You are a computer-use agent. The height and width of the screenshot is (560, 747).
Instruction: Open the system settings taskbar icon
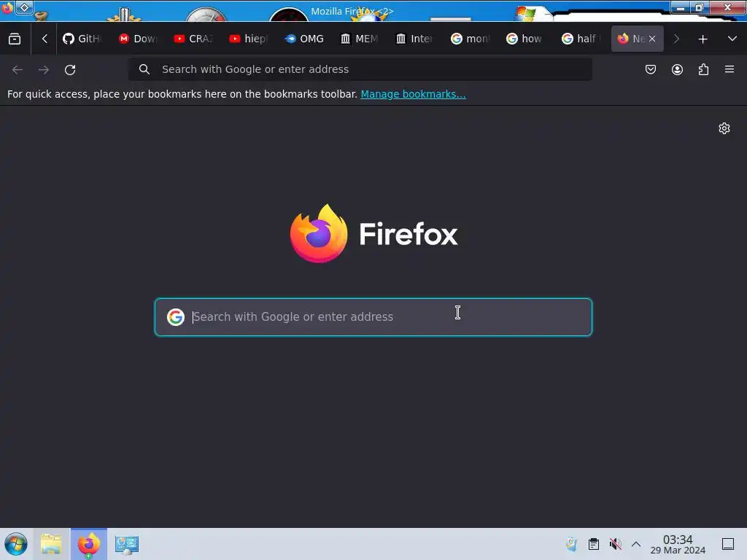coord(127,544)
